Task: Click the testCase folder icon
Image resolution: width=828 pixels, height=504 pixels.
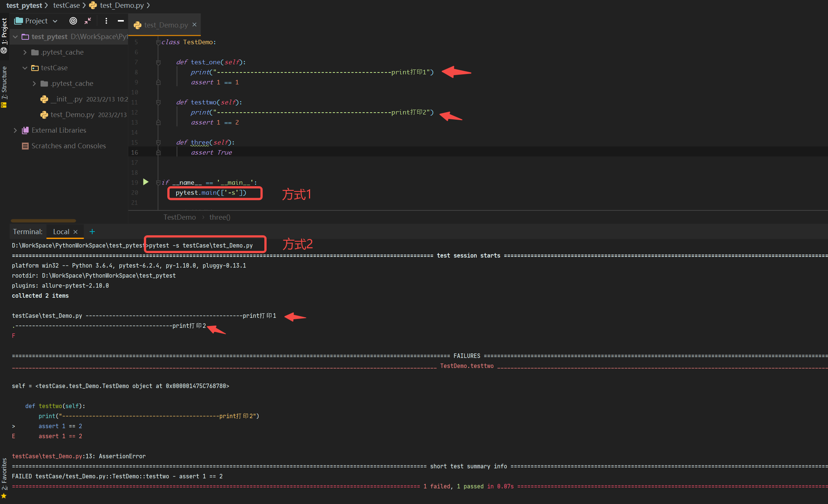Action: pyautogui.click(x=35, y=68)
